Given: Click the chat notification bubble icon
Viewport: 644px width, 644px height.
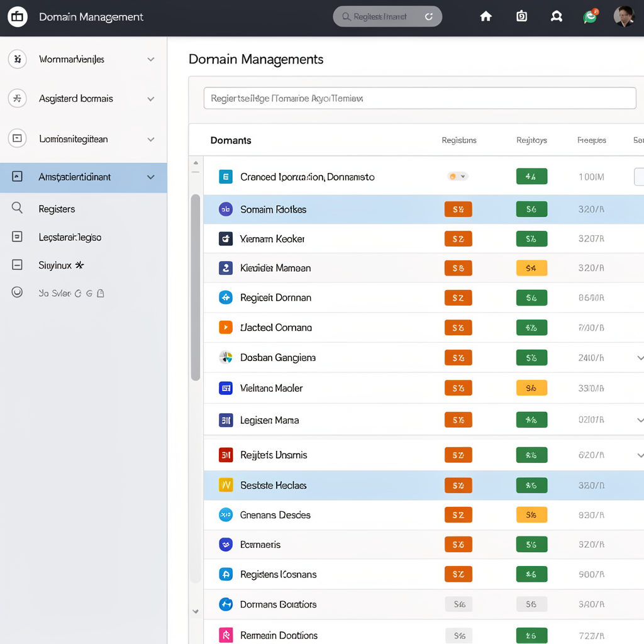Looking at the screenshot, I should (x=590, y=16).
